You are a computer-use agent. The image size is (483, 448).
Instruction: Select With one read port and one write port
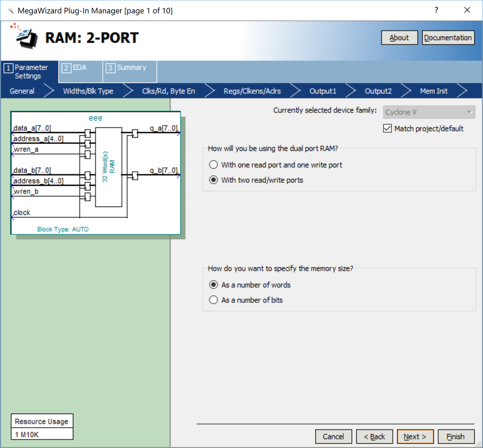click(214, 164)
